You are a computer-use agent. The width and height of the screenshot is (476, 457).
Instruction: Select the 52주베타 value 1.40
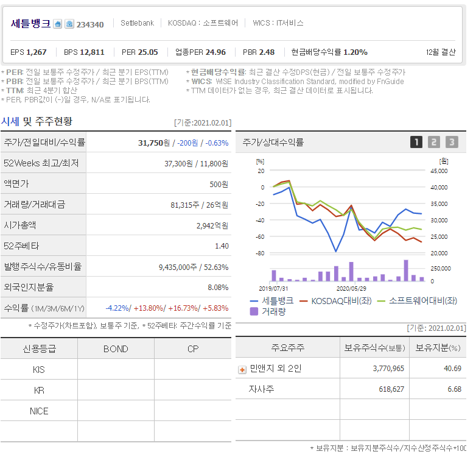click(x=222, y=246)
